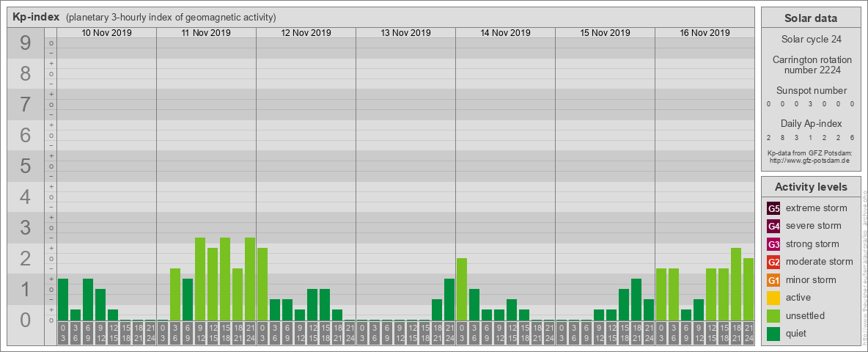Click the 16 Nov 18-21h unsettled bar
This screenshot has width=868, height=352.
tap(736, 284)
